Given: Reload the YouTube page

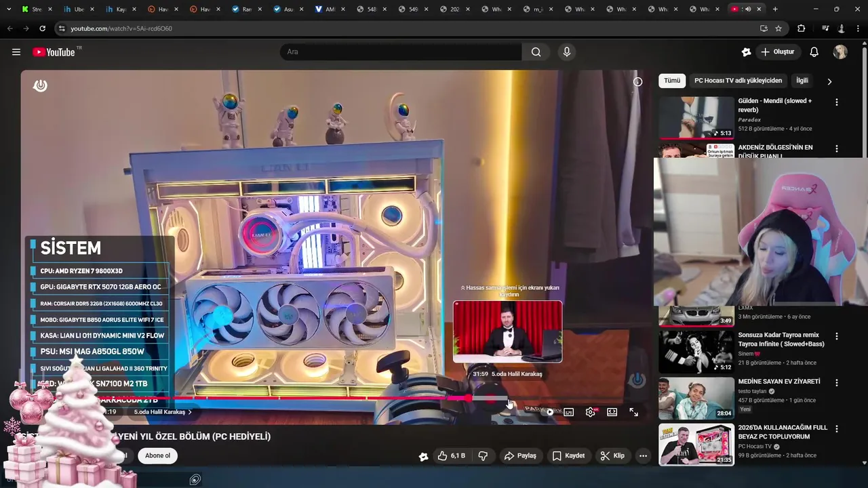Looking at the screenshot, I should (x=42, y=28).
